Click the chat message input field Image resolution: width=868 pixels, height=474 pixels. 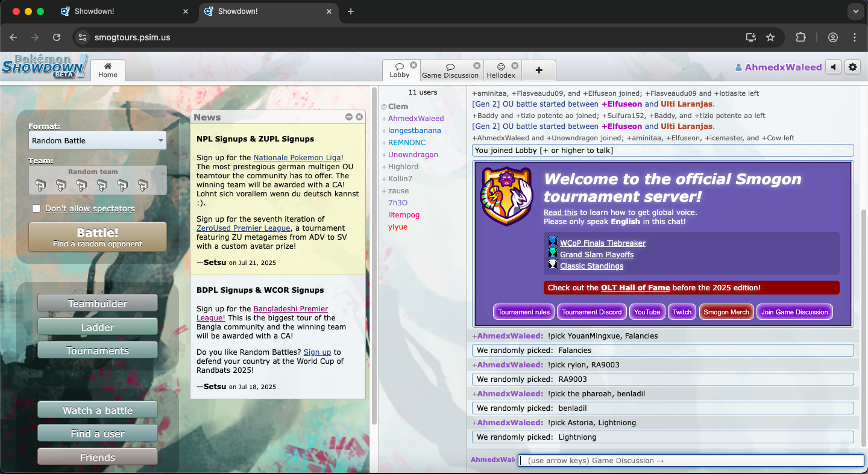coord(691,461)
